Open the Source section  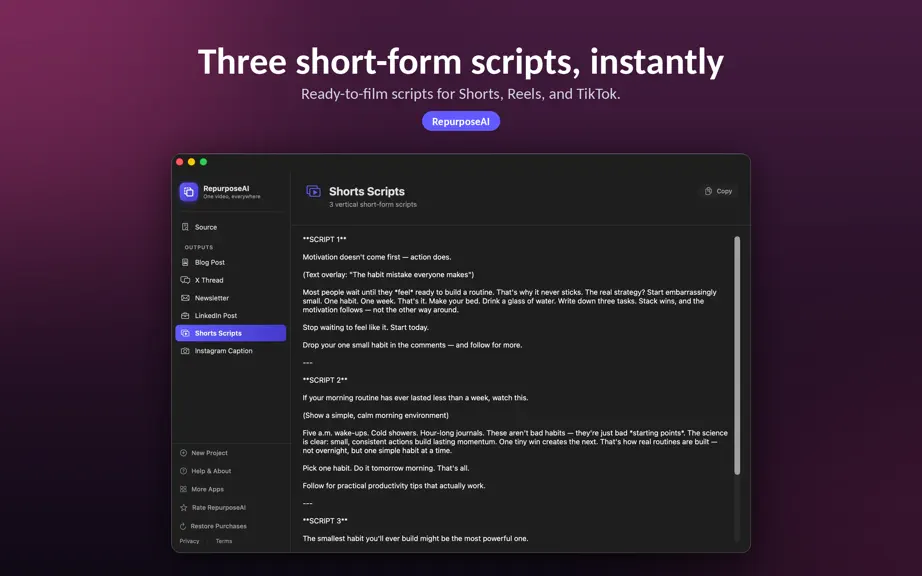pyautogui.click(x=230, y=227)
